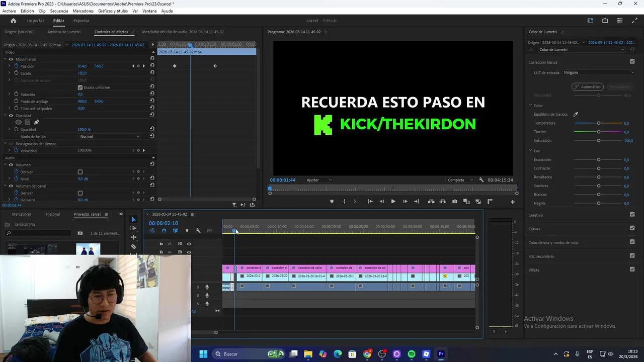Toggle Derivar checkbox under Volumen del canal
This screenshot has height=362, width=644.
[80, 193]
